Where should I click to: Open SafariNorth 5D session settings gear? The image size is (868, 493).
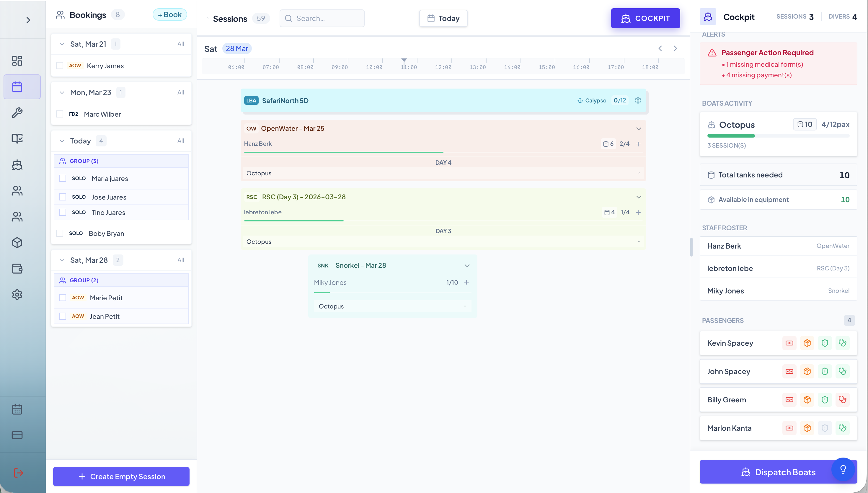click(638, 100)
